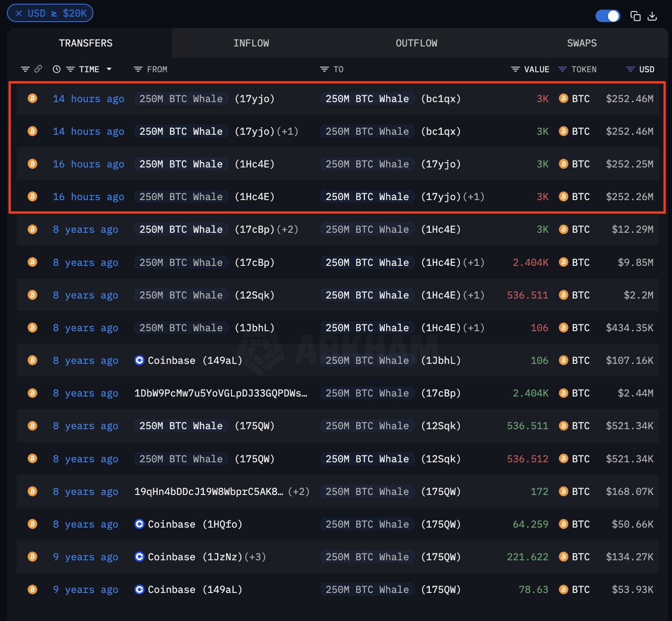
Task: Select the clock icon beside TIME
Action: 56,69
